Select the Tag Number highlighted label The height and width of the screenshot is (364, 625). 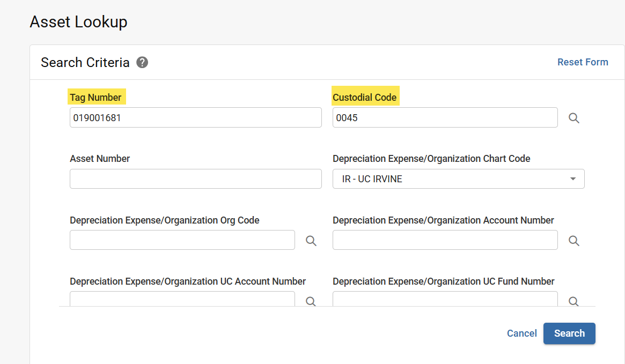[97, 97]
